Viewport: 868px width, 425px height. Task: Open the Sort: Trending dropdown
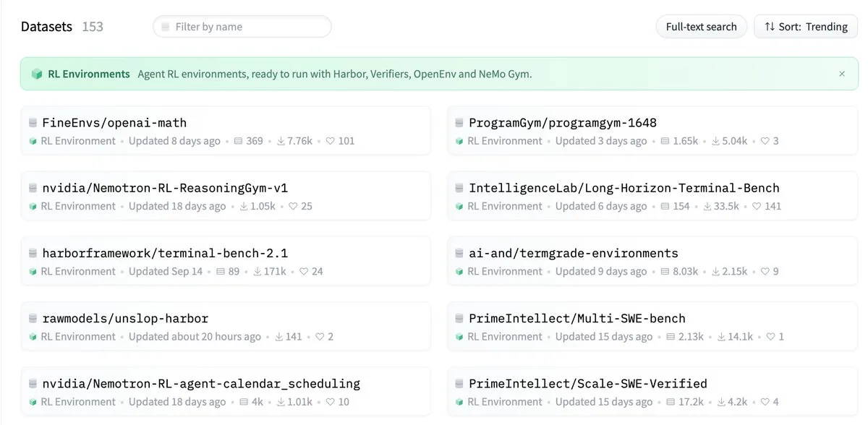coord(806,27)
